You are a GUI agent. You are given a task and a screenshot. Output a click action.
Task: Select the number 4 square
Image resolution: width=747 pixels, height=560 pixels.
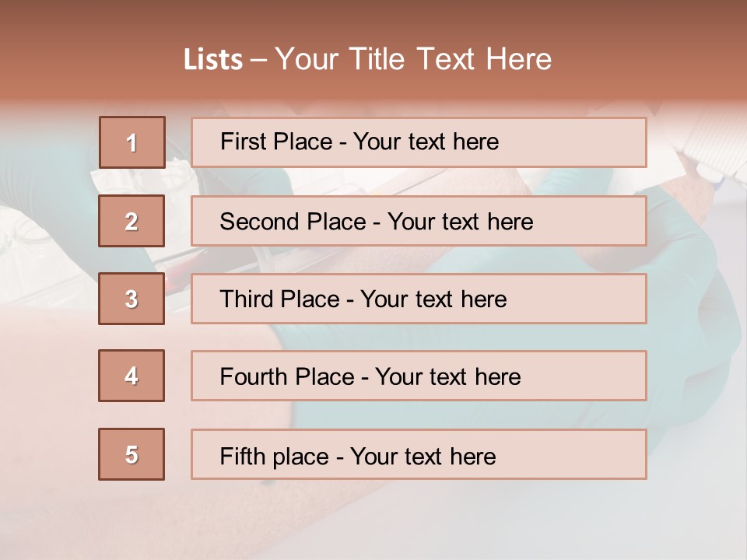point(132,376)
